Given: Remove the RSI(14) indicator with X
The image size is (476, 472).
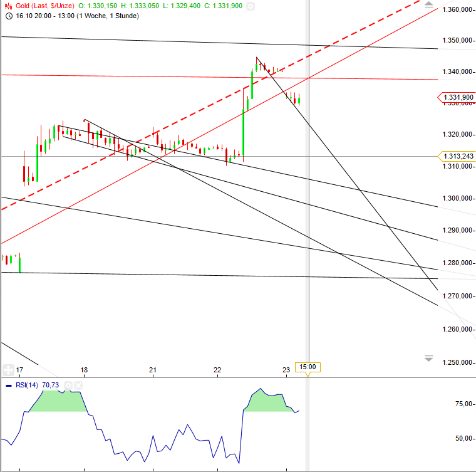Looking at the screenshot, I should pos(78,385).
